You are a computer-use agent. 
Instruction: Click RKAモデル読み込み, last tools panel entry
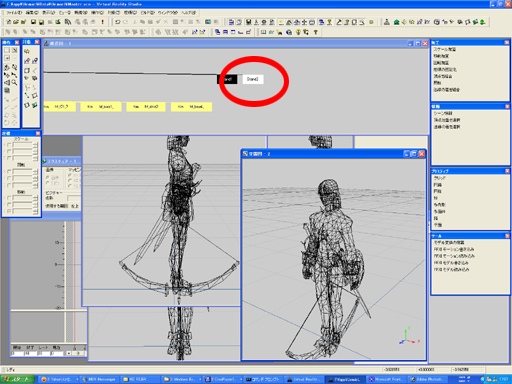[x=451, y=269]
